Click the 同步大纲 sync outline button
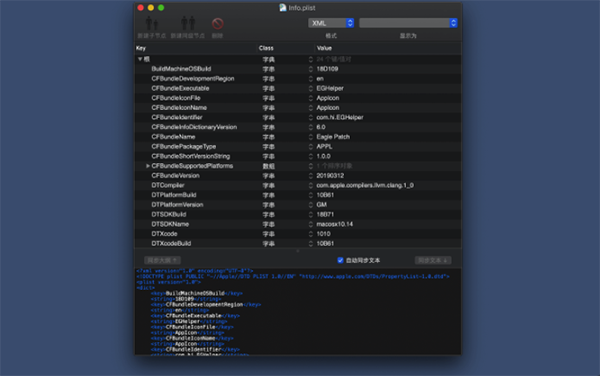The height and width of the screenshot is (376, 600). tap(162, 260)
